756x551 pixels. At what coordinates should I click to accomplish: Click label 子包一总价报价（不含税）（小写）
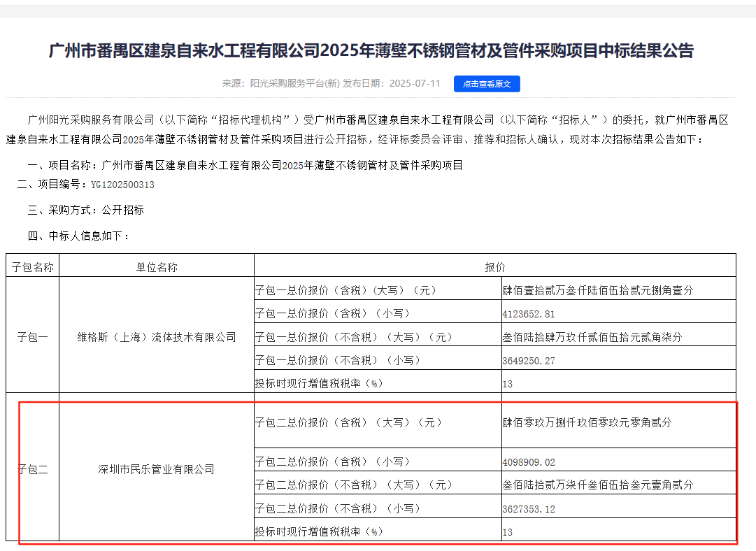338,360
